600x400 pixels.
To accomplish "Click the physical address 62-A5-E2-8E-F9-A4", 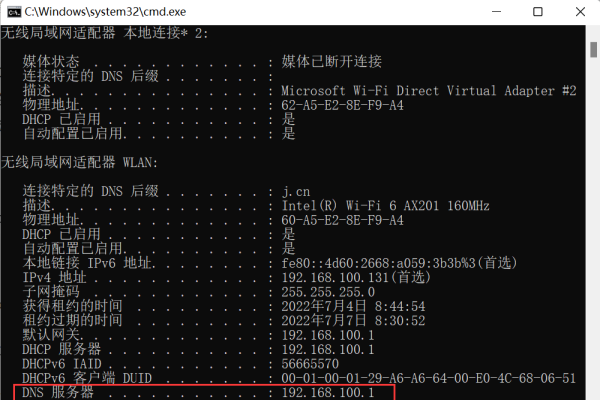I will [x=342, y=104].
